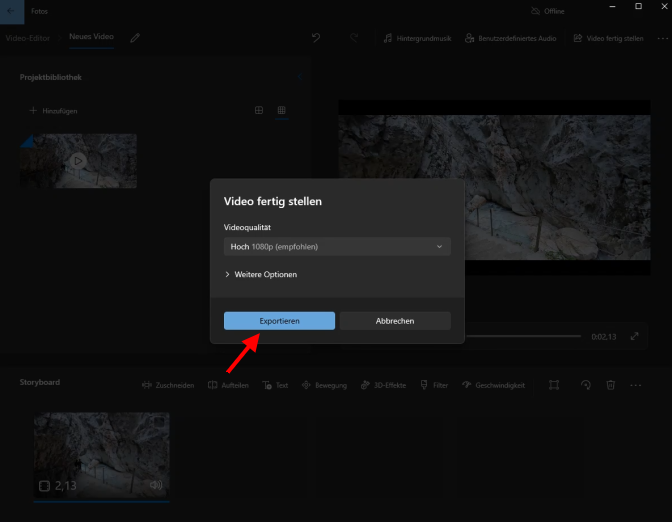Expand Weitere Optionen section
Screen dimensions: 672x522
[x=261, y=274]
